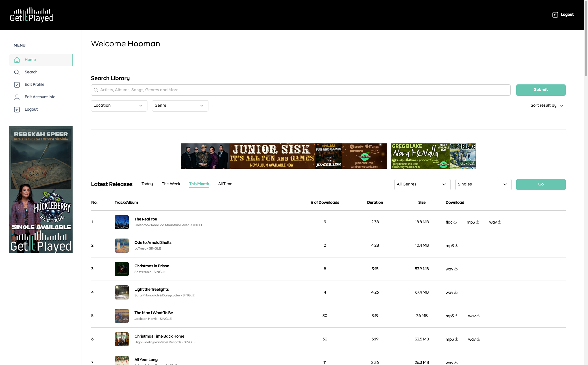
Task: Click the Logout icon in top header
Action: click(x=555, y=15)
